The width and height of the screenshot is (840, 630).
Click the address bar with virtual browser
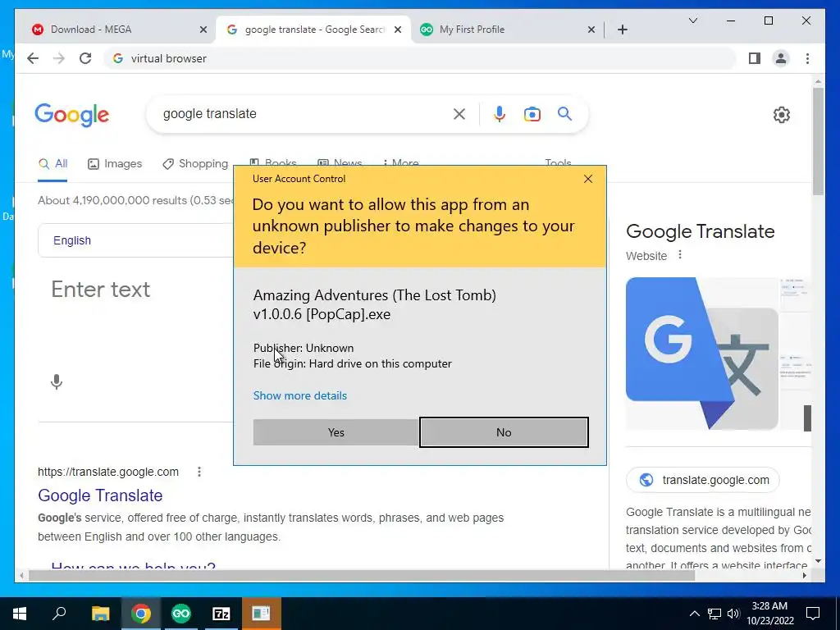click(419, 58)
